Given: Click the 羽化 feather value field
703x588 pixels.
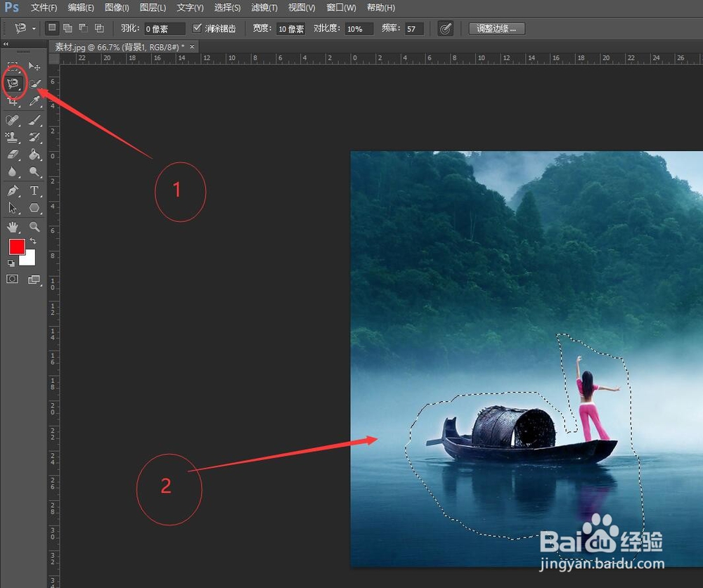Looking at the screenshot, I should pos(165,29).
